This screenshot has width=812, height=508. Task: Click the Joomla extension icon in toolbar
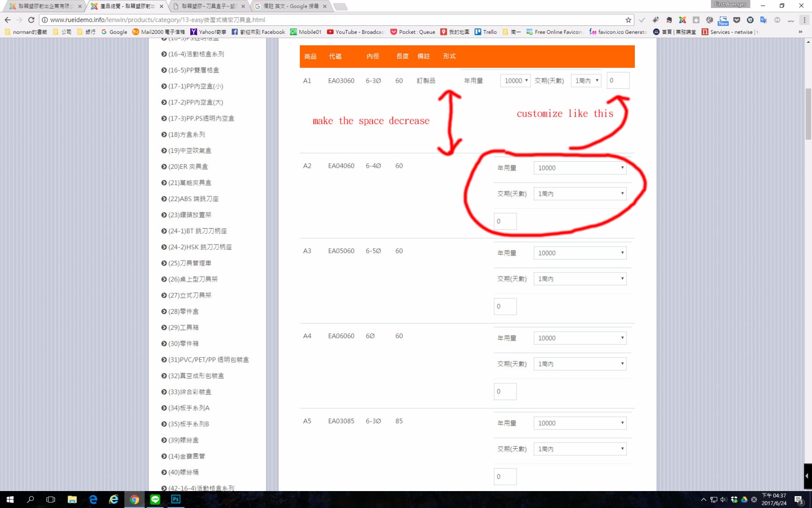point(682,20)
